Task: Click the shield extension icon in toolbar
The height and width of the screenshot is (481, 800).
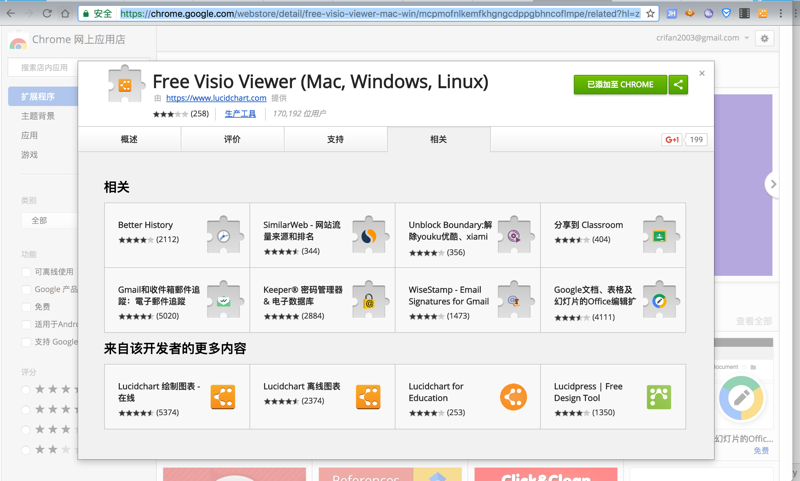Action: [727, 14]
